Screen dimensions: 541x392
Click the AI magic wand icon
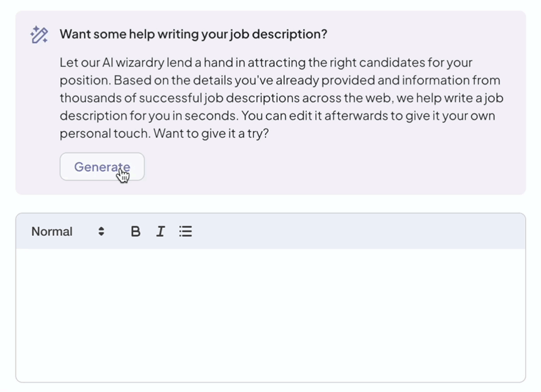pyautogui.click(x=39, y=34)
